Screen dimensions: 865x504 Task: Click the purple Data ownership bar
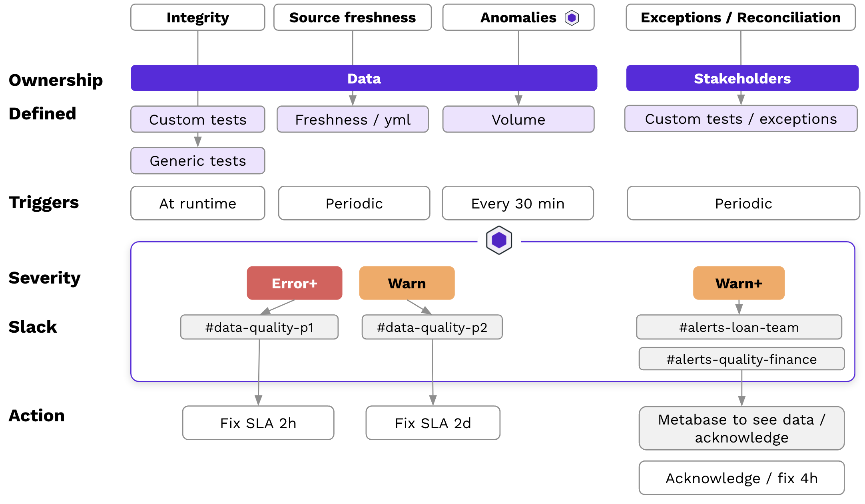point(364,78)
